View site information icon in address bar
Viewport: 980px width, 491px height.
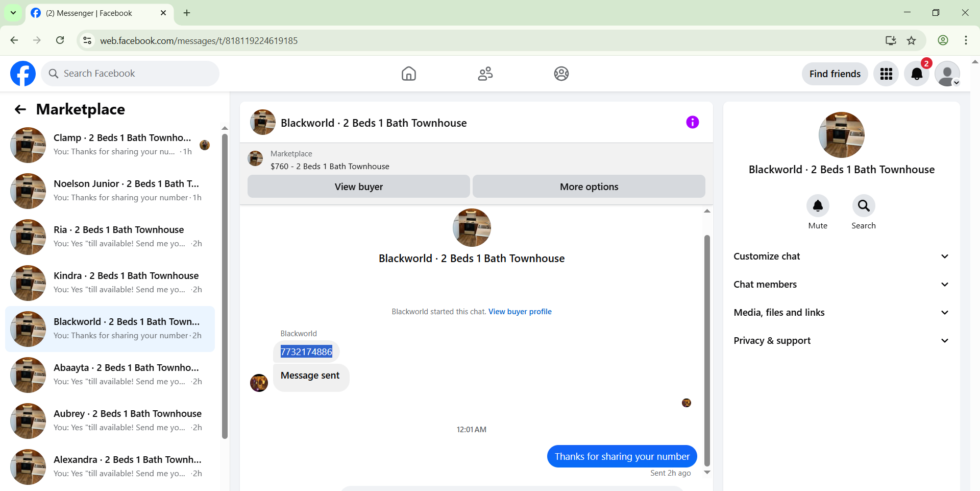(87, 40)
